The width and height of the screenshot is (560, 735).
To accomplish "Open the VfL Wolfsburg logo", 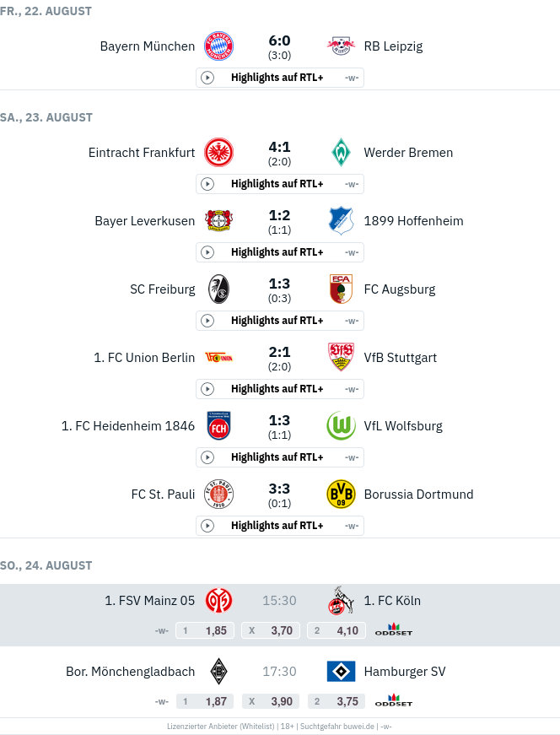I will tap(341, 426).
